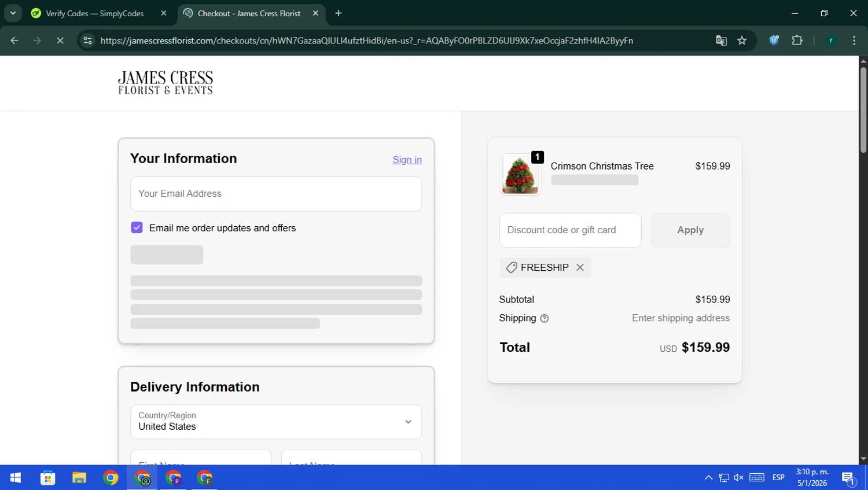
Task: Click the James Cress Florist & Events logo
Action: [x=165, y=83]
